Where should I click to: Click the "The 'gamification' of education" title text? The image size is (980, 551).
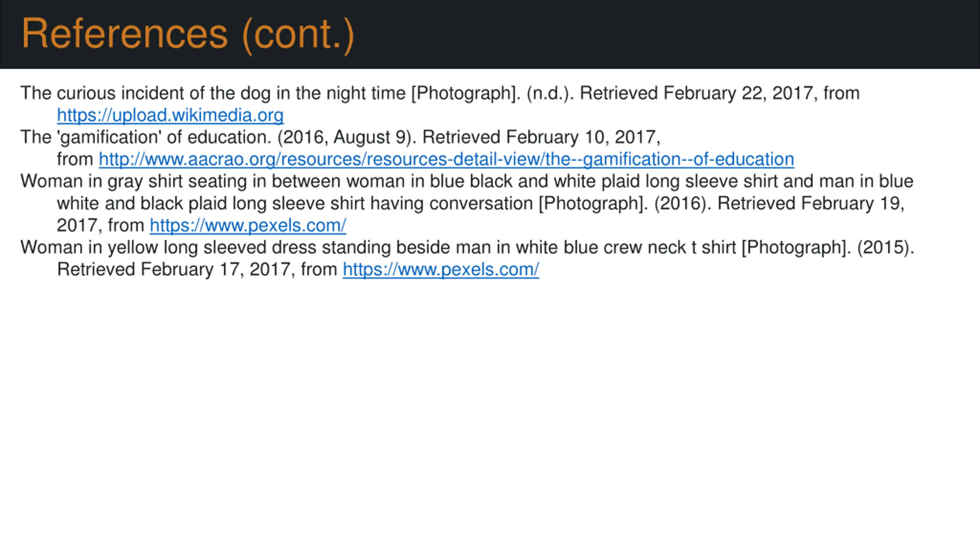pos(146,137)
